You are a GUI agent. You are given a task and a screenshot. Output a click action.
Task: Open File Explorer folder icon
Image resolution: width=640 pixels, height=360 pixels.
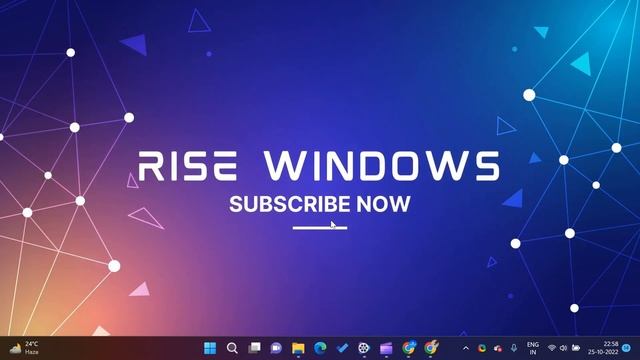point(298,348)
